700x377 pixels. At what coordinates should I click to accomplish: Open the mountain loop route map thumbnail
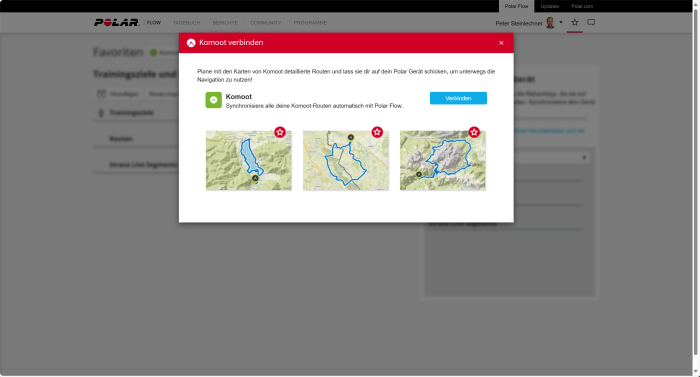point(443,160)
